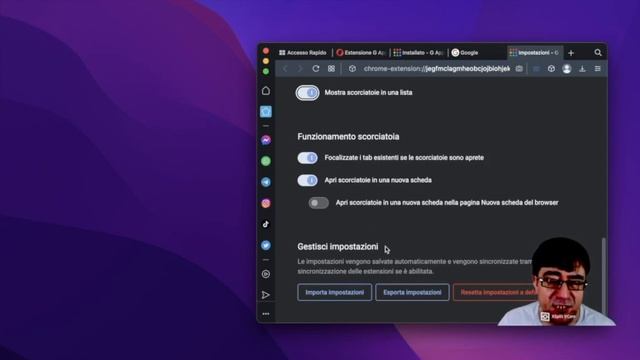Image resolution: width=640 pixels, height=360 pixels.
Task: Switch to the Accesso Rapido tab
Action: pyautogui.click(x=303, y=53)
